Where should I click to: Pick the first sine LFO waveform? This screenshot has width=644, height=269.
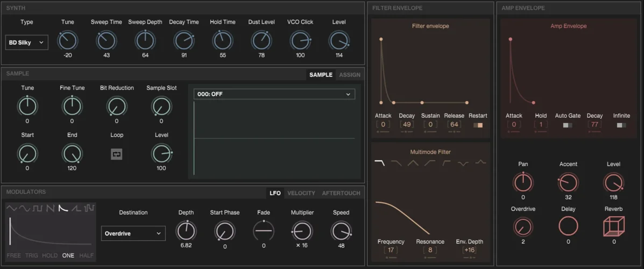pos(11,208)
